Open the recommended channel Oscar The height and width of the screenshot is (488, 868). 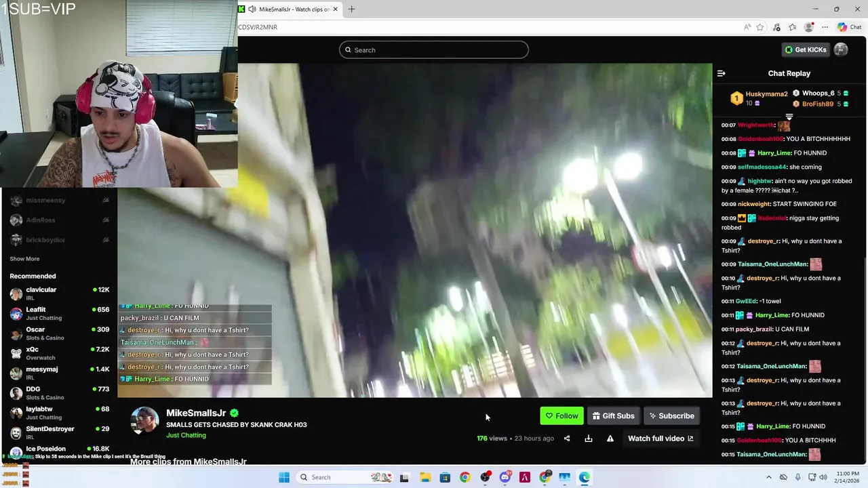(59, 333)
